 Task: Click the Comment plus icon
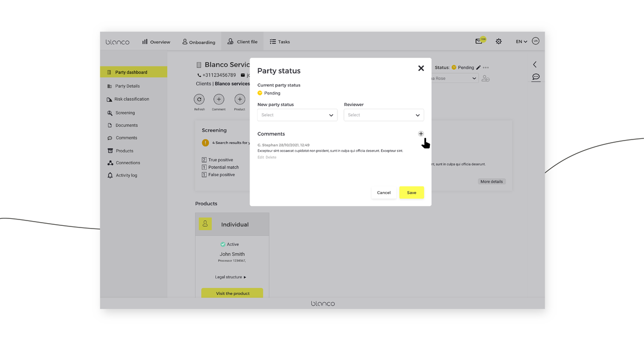click(218, 100)
